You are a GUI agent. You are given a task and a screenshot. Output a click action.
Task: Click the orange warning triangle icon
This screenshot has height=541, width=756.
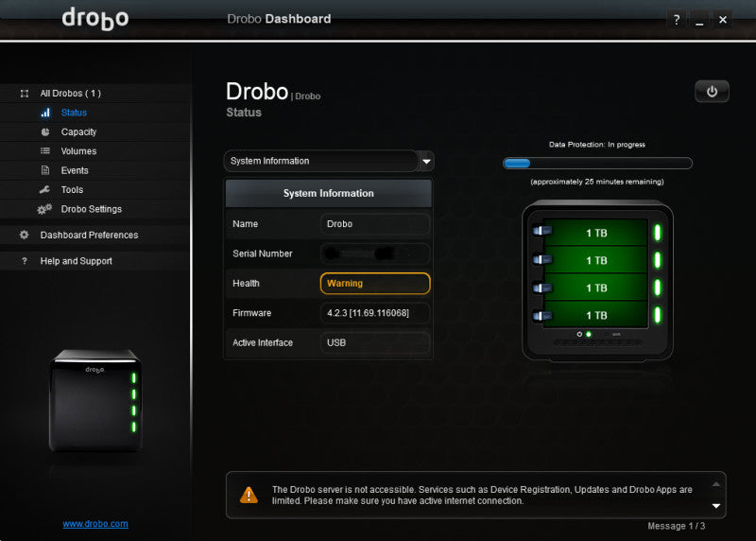(x=249, y=495)
